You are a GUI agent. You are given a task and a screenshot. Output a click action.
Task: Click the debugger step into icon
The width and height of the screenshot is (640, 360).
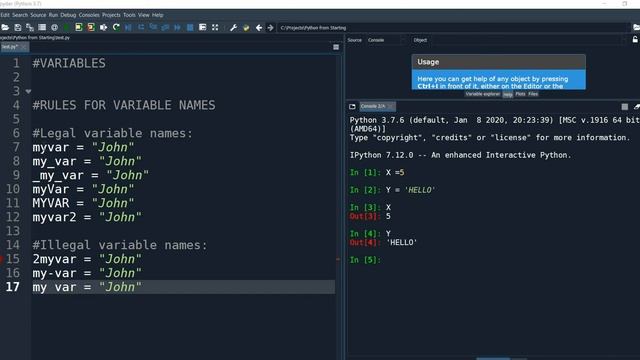[x=153, y=27]
